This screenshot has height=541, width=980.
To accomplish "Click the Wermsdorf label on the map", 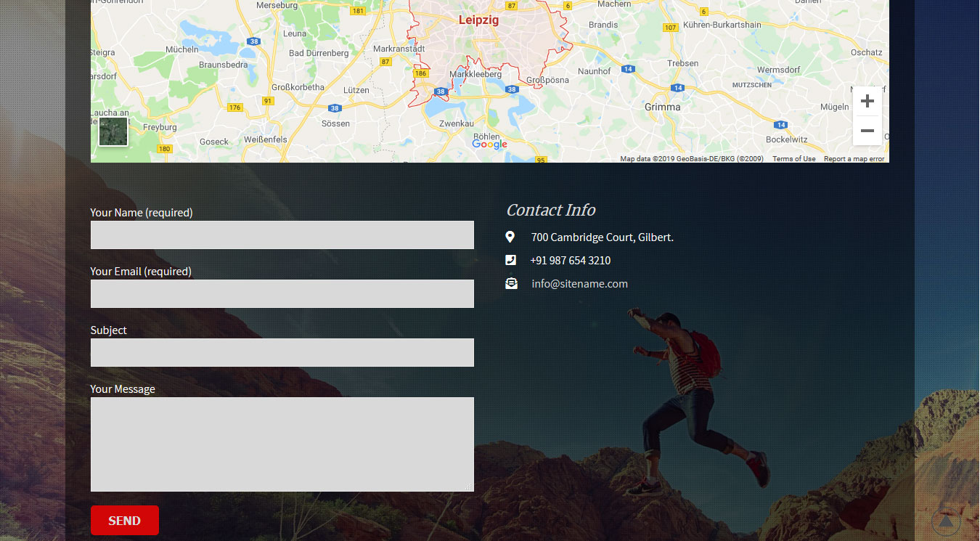I will point(778,70).
